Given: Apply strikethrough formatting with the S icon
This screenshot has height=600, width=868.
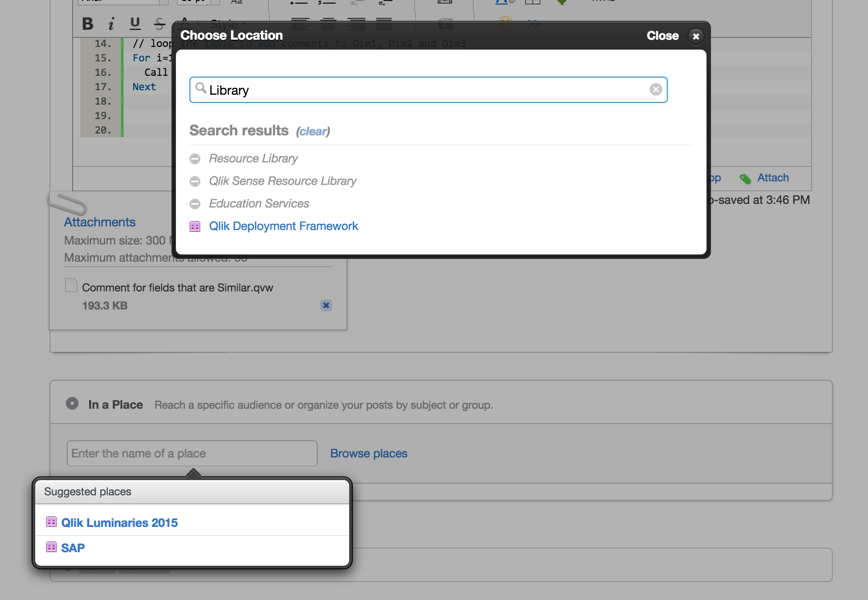Looking at the screenshot, I should tap(159, 23).
